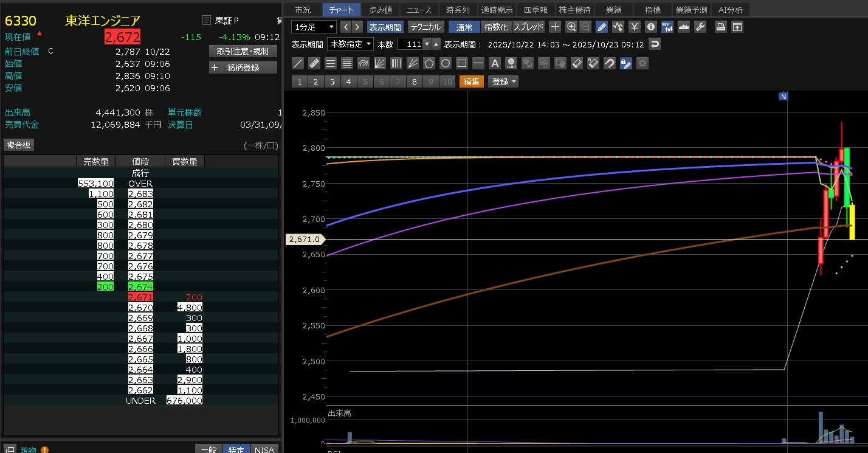
Task: Select the pentagon shape drawing tool
Action: (x=429, y=63)
